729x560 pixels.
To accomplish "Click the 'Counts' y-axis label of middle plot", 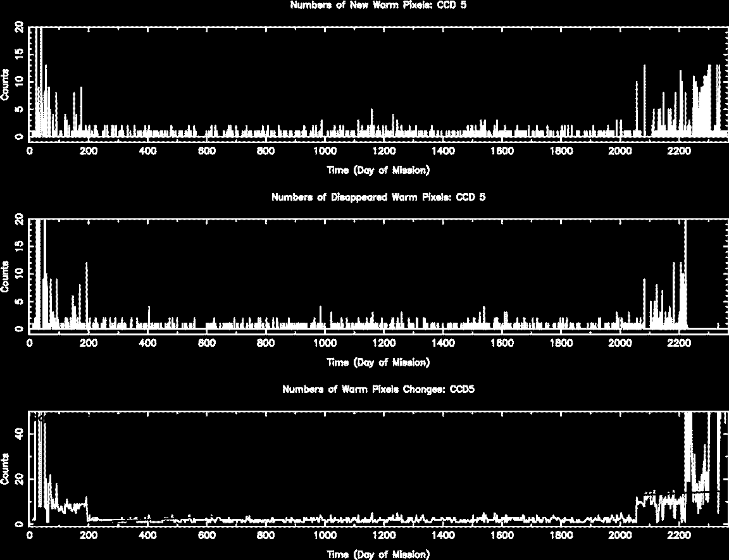I will [6, 277].
